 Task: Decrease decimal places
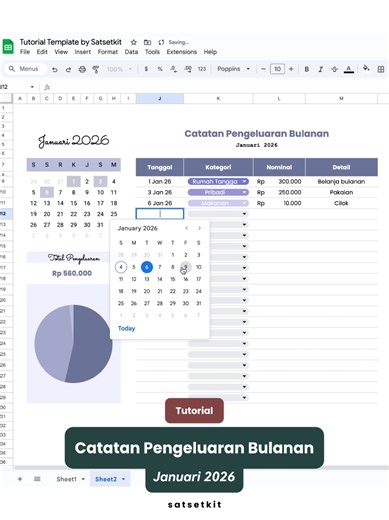pyautogui.click(x=173, y=69)
